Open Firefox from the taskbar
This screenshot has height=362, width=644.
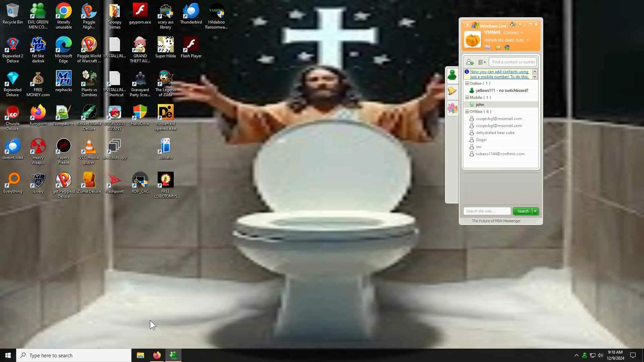pyautogui.click(x=157, y=355)
